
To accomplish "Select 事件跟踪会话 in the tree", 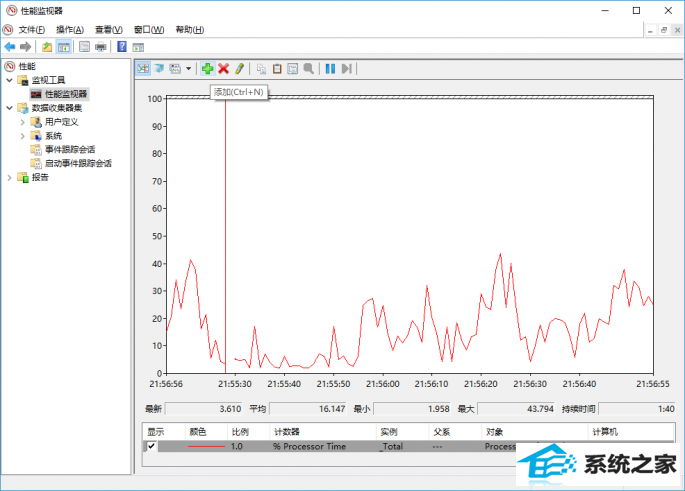I will (70, 149).
